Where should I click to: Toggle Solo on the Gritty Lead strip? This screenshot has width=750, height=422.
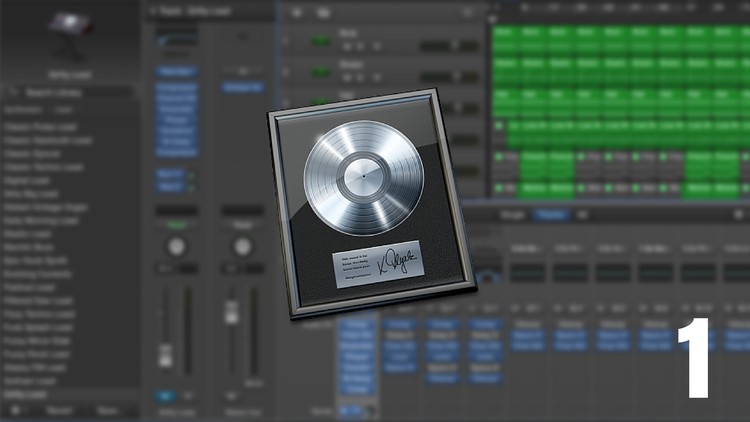pos(188,396)
